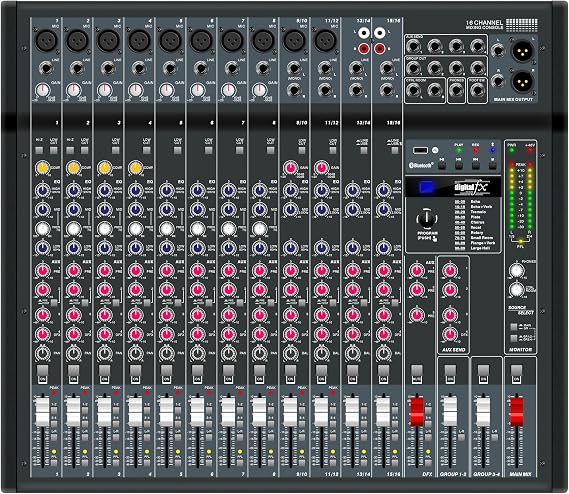Click the channel 8 fader cap
The width and height of the screenshot is (569, 494).
[x=259, y=412]
